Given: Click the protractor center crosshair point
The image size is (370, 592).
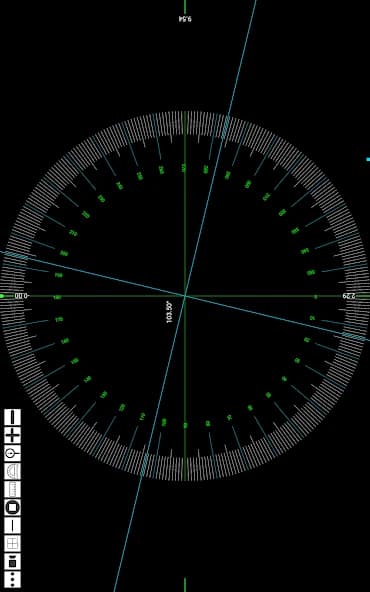Looking at the screenshot, I should [185, 296].
